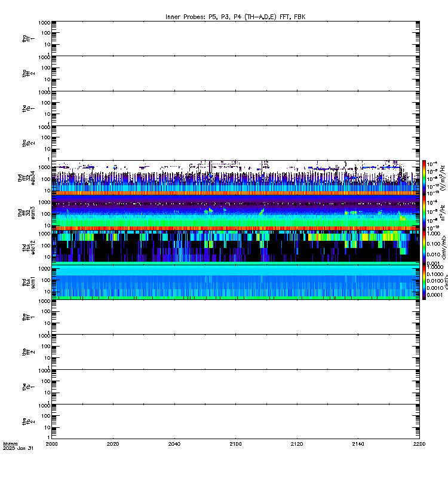Click inside the thd fbk edc12 panel
The width and height of the screenshot is (448, 478).
[x=235, y=247]
